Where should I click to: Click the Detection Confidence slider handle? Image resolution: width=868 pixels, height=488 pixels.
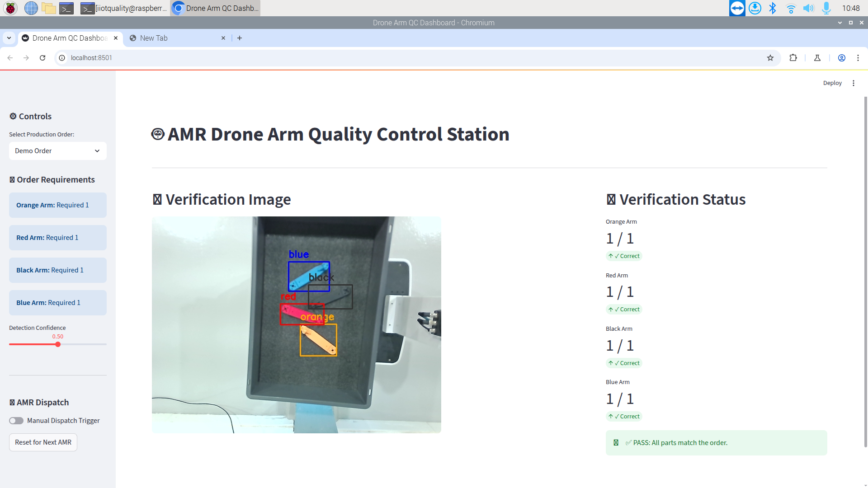coord(58,344)
